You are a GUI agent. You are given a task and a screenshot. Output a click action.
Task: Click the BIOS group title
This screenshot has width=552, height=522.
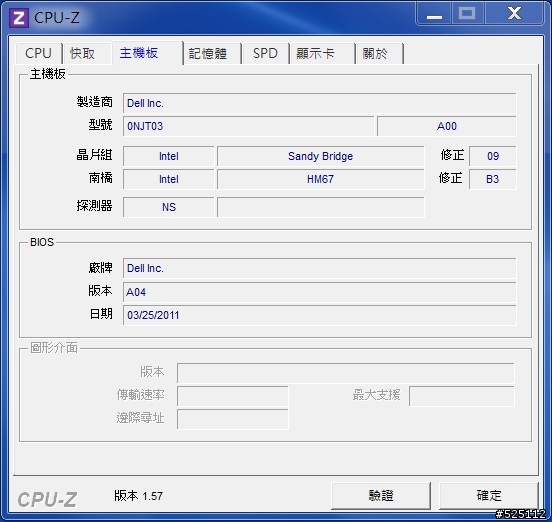click(x=42, y=242)
